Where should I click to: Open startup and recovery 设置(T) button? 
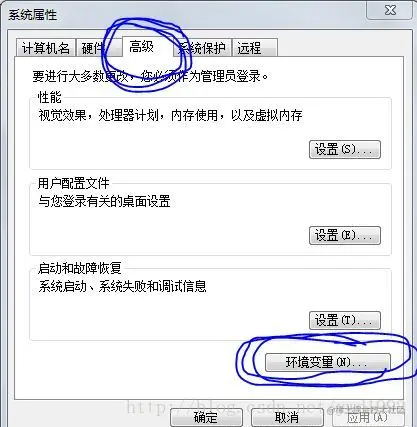345,321
